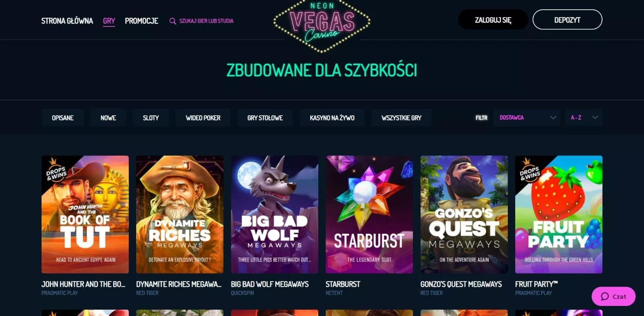
Task: Open the A-Z sort dropdown
Action: 584,118
